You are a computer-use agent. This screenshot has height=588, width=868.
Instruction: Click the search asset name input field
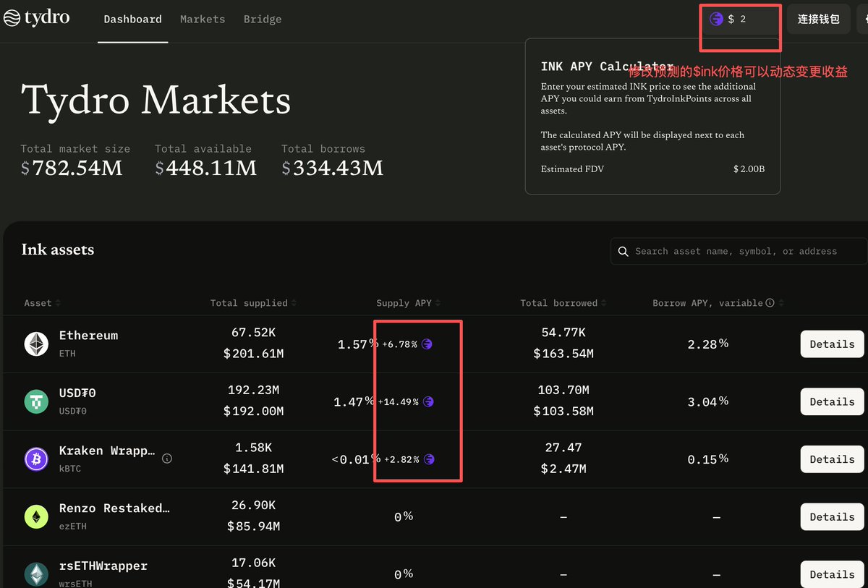(x=739, y=252)
